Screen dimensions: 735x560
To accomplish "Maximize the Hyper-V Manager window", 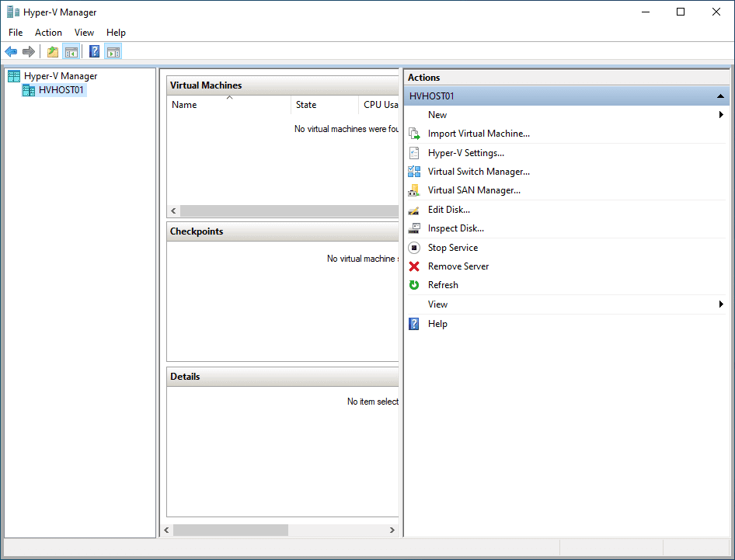I will (x=681, y=12).
